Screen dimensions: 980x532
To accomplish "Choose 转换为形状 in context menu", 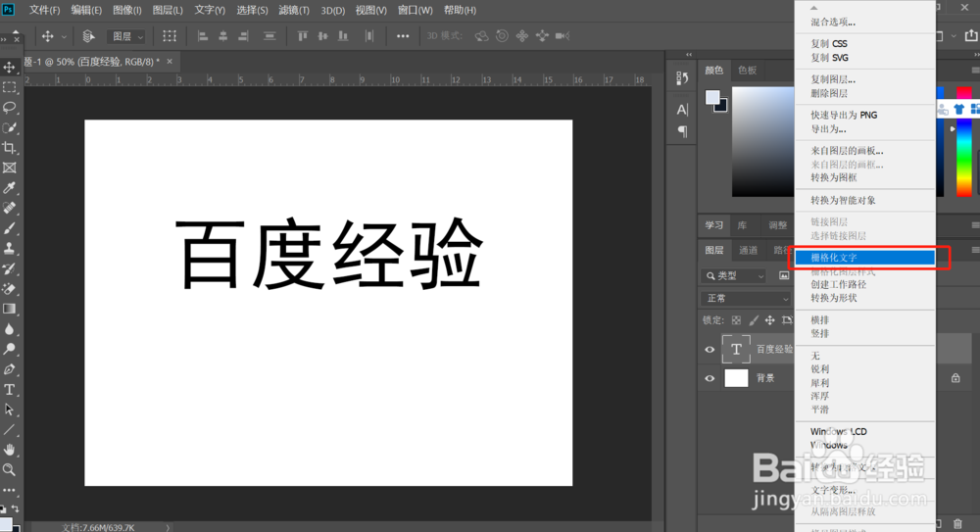I will [865, 298].
